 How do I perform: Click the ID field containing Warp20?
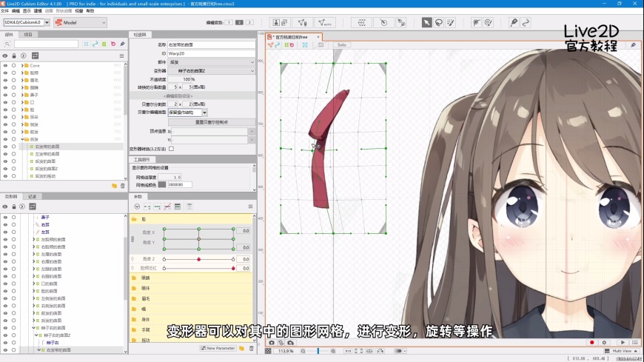tap(212, 53)
